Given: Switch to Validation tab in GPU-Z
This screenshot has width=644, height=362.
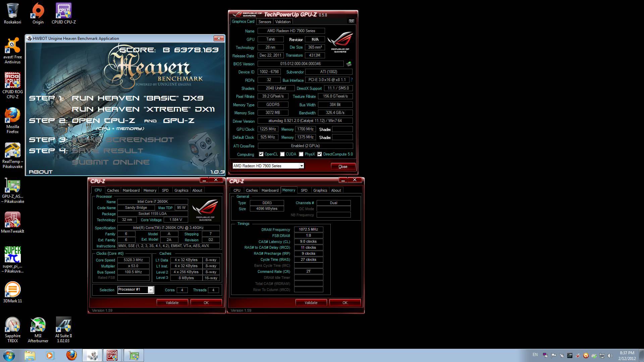Looking at the screenshot, I should tap(283, 22).
